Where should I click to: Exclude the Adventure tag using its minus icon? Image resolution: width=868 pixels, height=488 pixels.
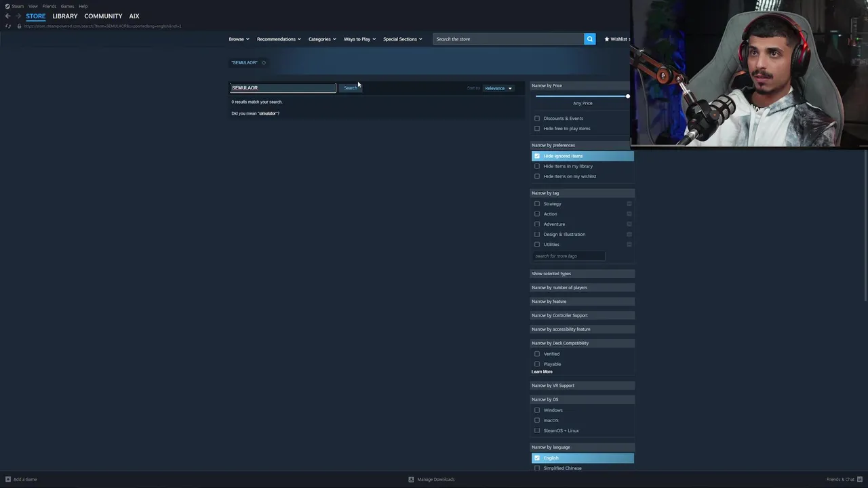(x=629, y=224)
